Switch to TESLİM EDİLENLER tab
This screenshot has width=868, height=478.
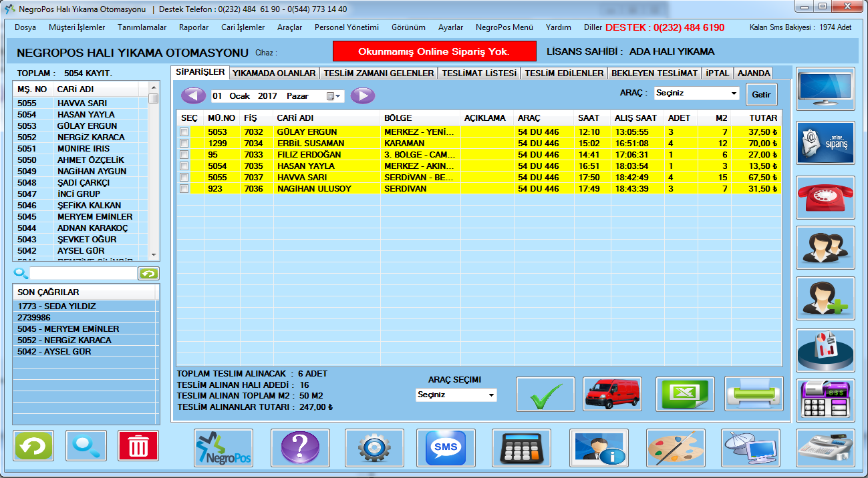coord(564,73)
